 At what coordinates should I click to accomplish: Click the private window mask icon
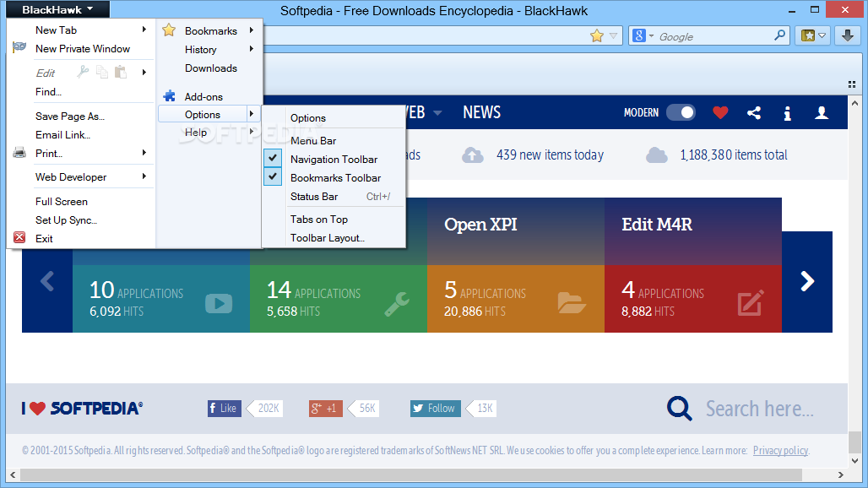tap(19, 47)
